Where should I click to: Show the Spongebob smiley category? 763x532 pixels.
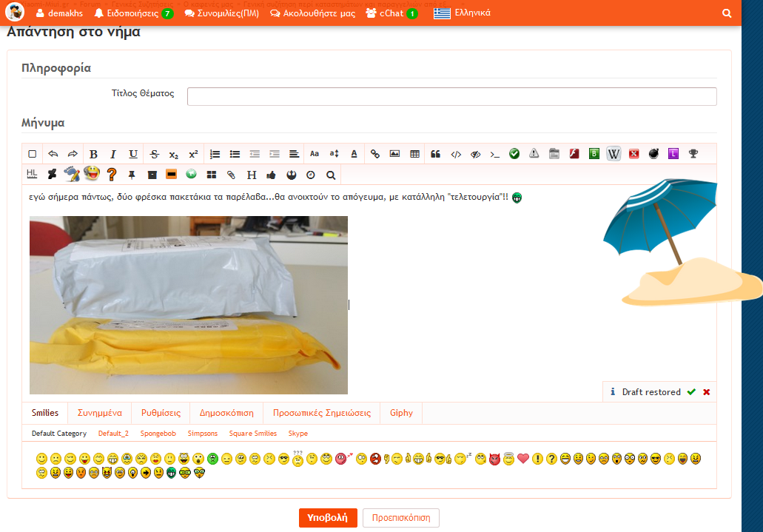pos(158,433)
